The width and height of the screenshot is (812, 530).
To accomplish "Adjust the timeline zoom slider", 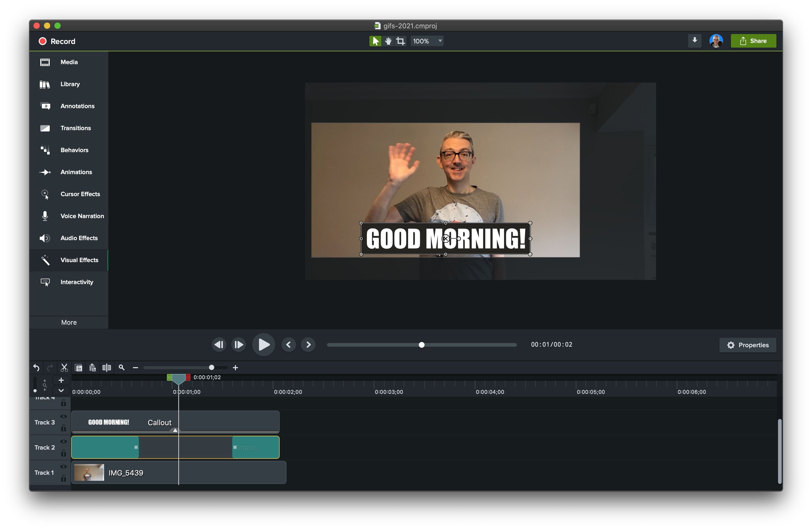I will point(212,367).
